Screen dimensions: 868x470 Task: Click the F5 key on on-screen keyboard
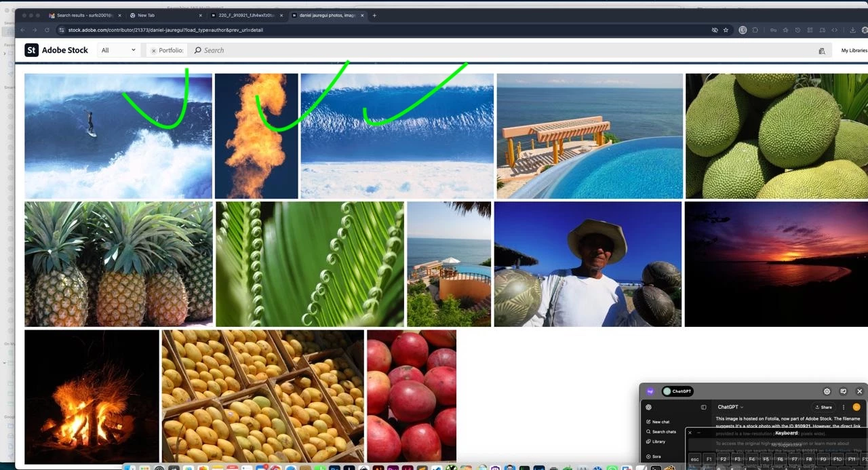point(766,459)
